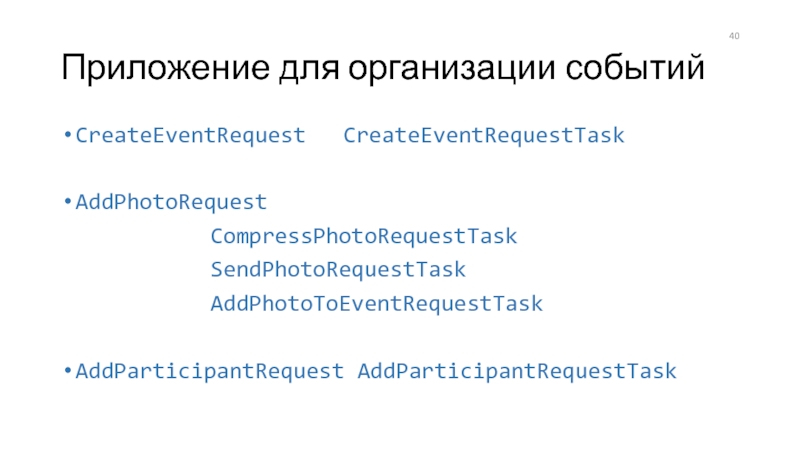Click "Compress" at the start of CompressPhotoRequestTask
The width and height of the screenshot is (800, 450).
click(261, 237)
